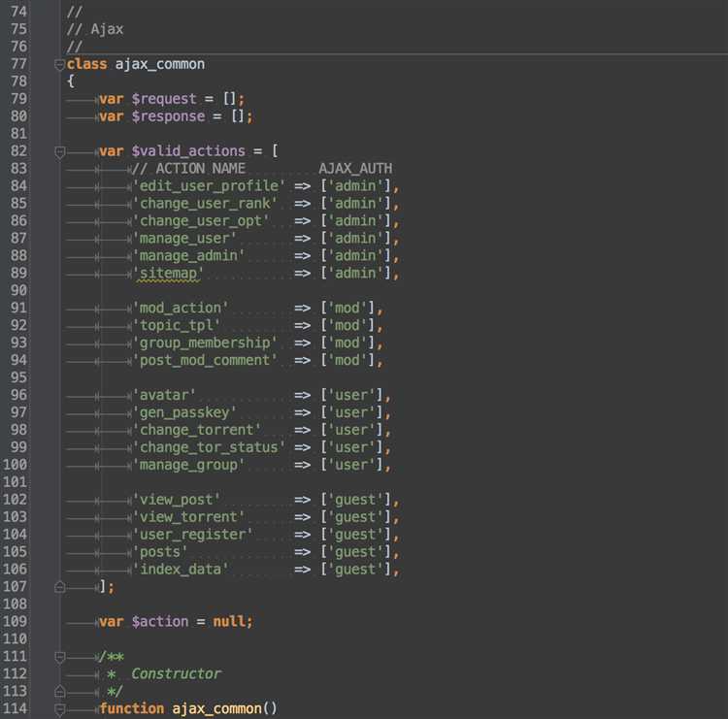Collapse the class ajax_common fold marker

(59, 64)
